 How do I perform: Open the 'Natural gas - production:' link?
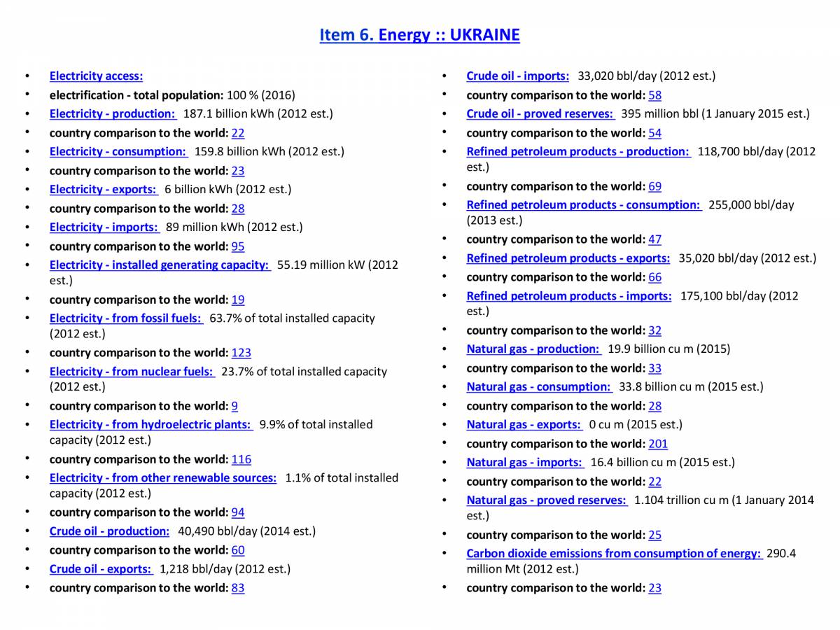533,349
